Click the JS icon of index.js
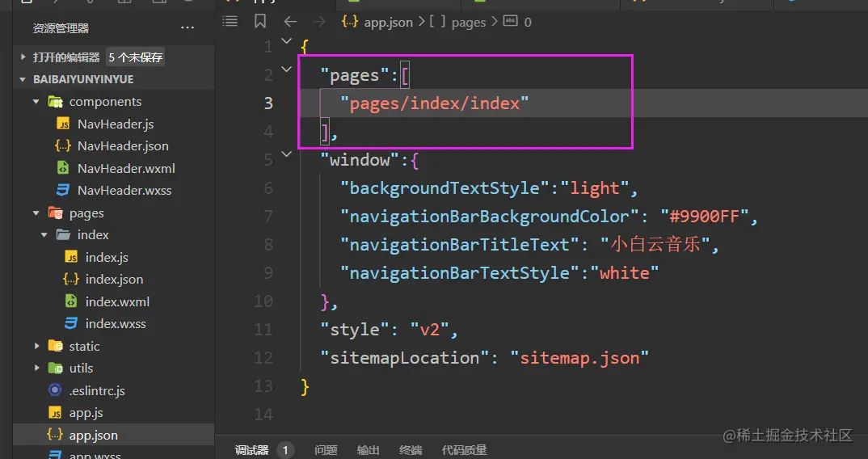Viewport: 868px width, 459px height. 71,257
